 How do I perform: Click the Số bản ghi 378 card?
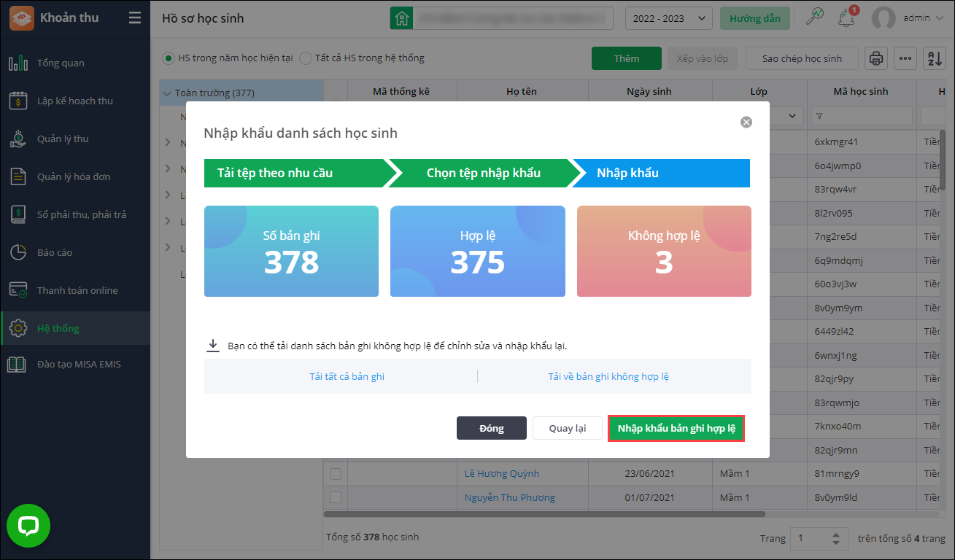click(291, 251)
